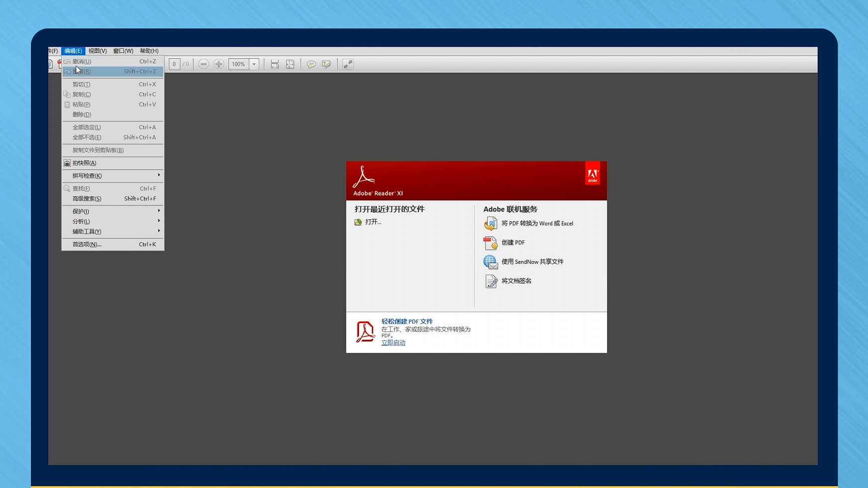This screenshot has width=868, height=488.
Task: Click the 100% zoom value field
Action: pyautogui.click(x=239, y=64)
